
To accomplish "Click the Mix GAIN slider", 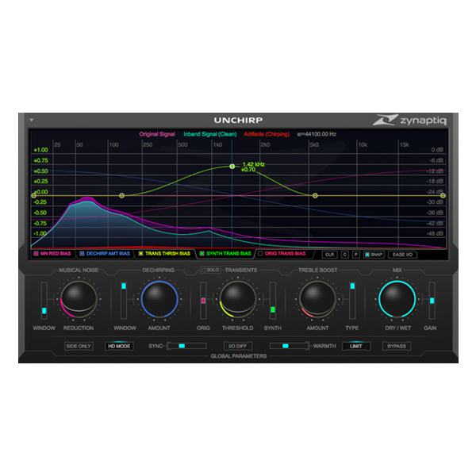I will pos(432,301).
